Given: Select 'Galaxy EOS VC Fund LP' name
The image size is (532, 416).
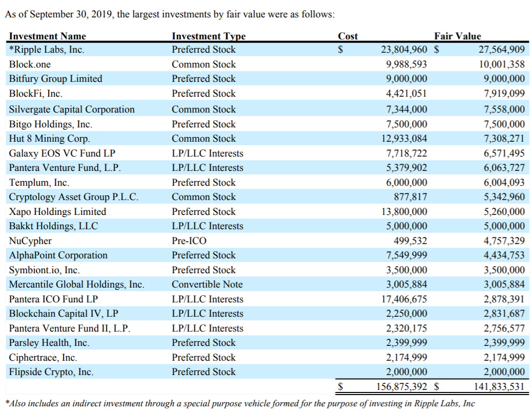Looking at the screenshot, I should pos(62,153).
